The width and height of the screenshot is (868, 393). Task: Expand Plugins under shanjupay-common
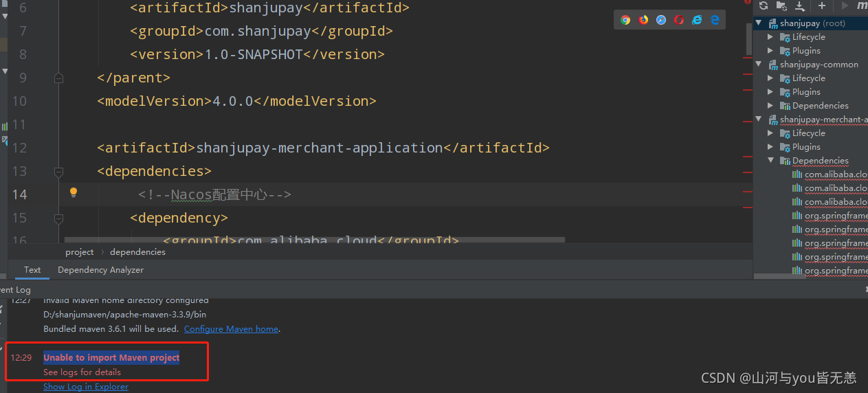(770, 92)
